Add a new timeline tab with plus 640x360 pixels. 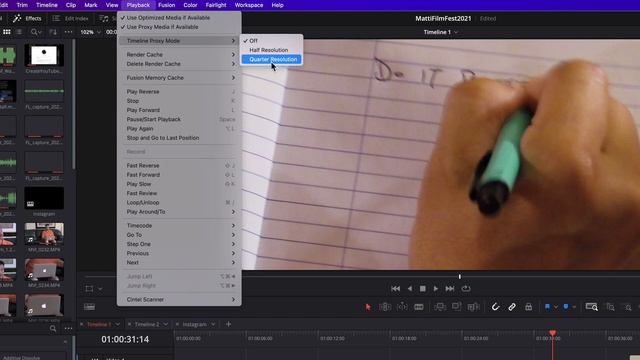tap(229, 324)
